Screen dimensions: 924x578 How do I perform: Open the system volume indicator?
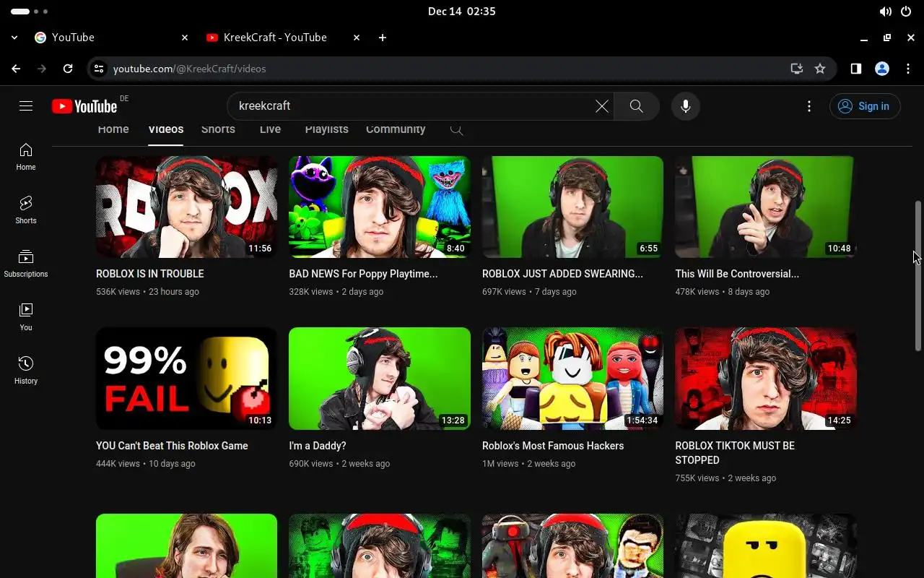885,12
